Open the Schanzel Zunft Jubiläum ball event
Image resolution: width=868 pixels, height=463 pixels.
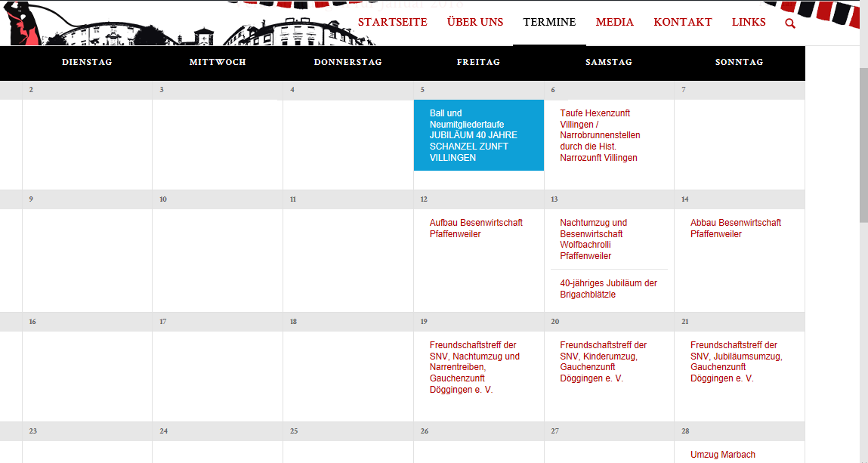click(479, 135)
